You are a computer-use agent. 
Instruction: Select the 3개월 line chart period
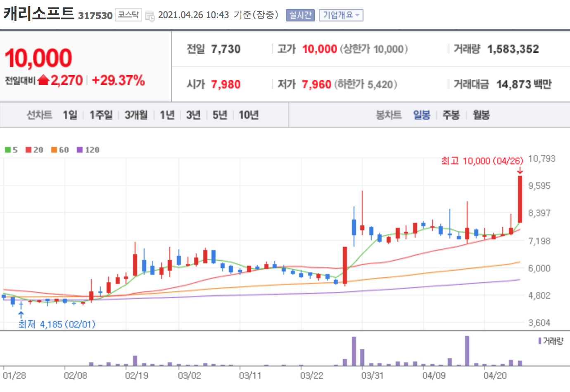click(136, 115)
